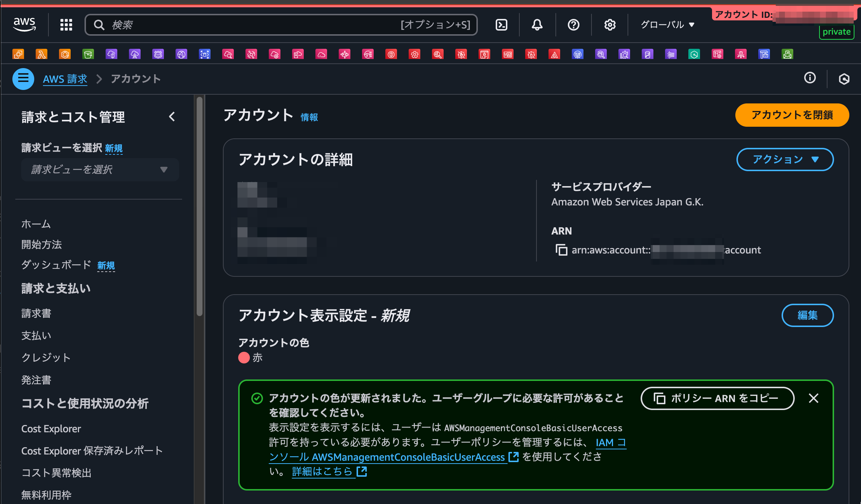
Task: Open クレジット in the sidebar
Action: pyautogui.click(x=46, y=358)
